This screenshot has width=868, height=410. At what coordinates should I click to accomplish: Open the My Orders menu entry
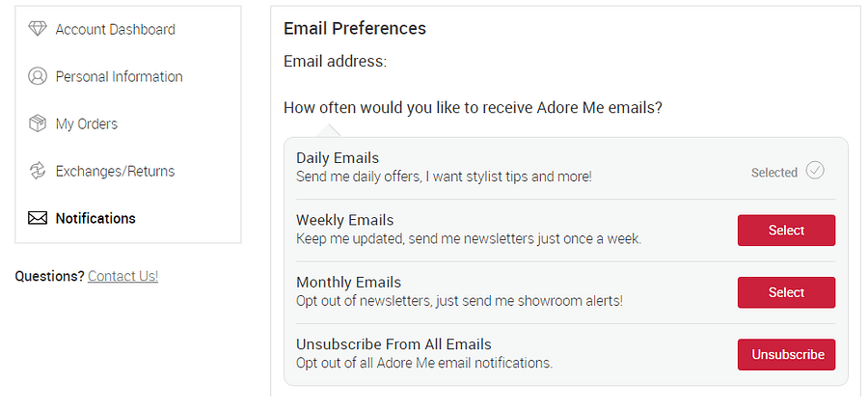click(x=86, y=123)
